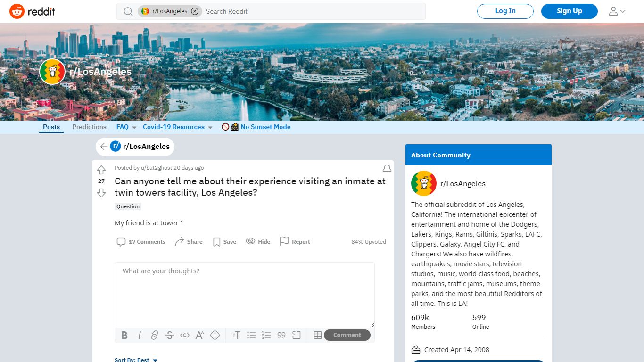Apply italic formatting in comment editor
The width and height of the screenshot is (644, 362).
[x=140, y=335]
